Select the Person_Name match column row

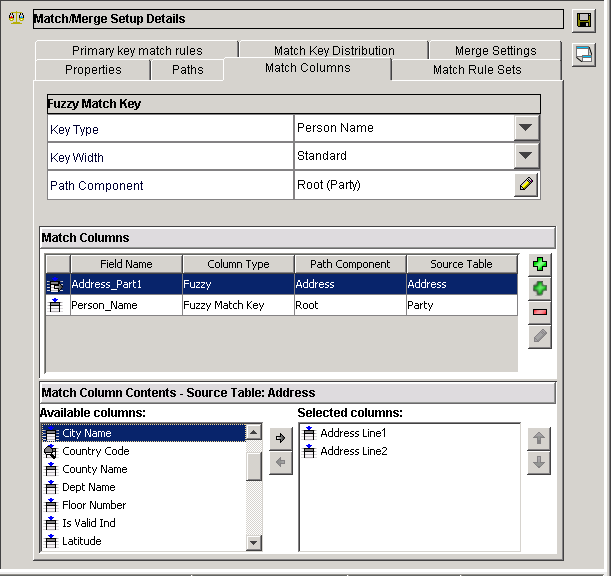(x=126, y=305)
